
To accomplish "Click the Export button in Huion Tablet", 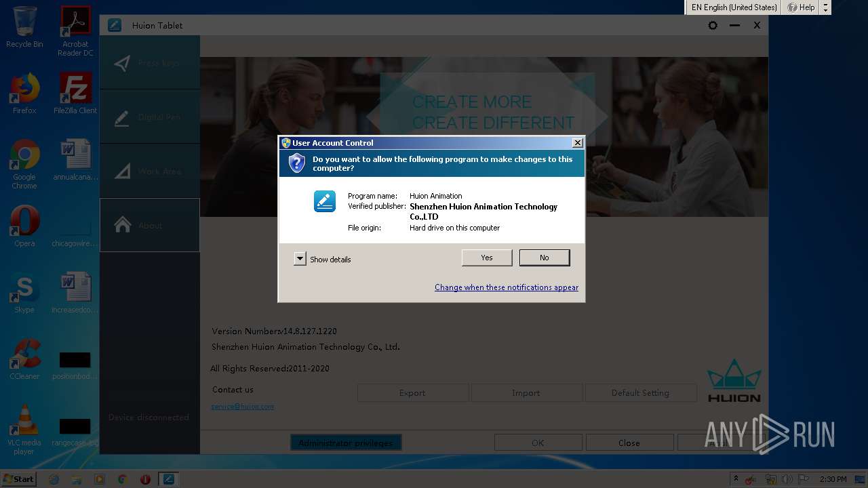I will pos(412,393).
